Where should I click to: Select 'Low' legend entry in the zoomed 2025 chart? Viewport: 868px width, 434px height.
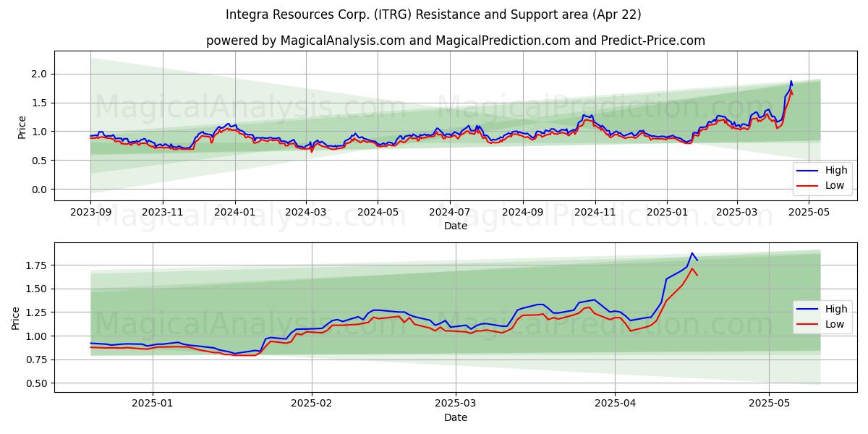(x=822, y=324)
